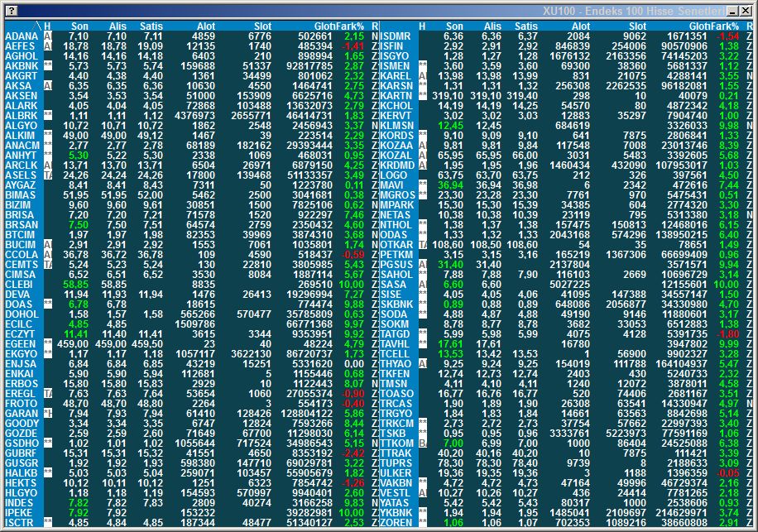Click the VAKBN ticker symbol
The height and width of the screenshot is (532, 758).
396,483
